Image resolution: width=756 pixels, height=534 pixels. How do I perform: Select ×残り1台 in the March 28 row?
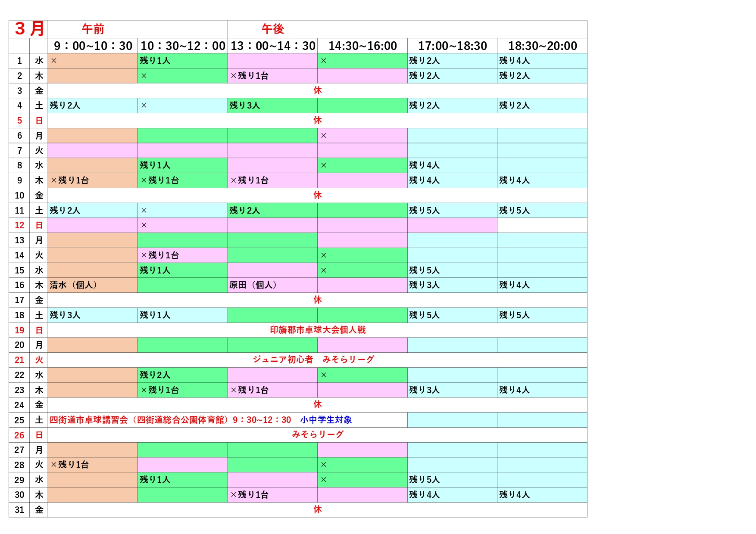(x=70, y=465)
